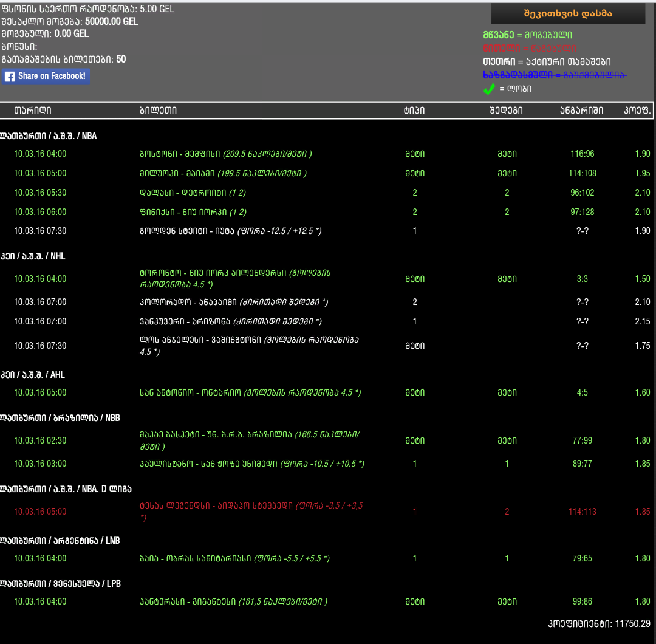This screenshot has height=644, width=656.
Task: Click the ტიპი column header
Action: point(414,111)
